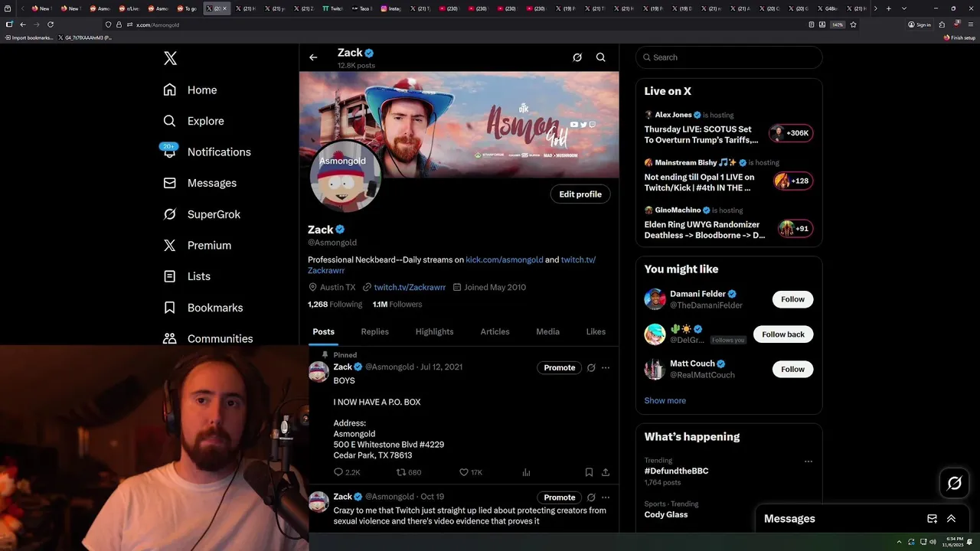The image size is (980, 551).
Task: Click the browser address bar
Action: [459, 24]
